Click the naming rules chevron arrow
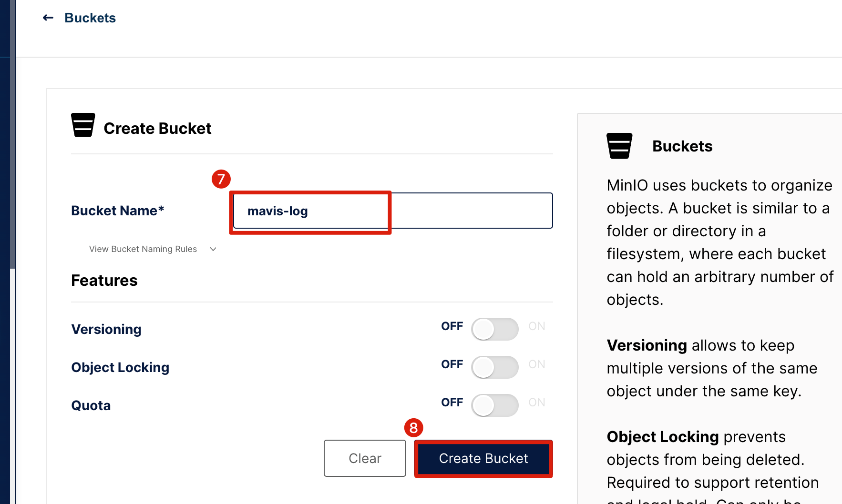 (213, 249)
